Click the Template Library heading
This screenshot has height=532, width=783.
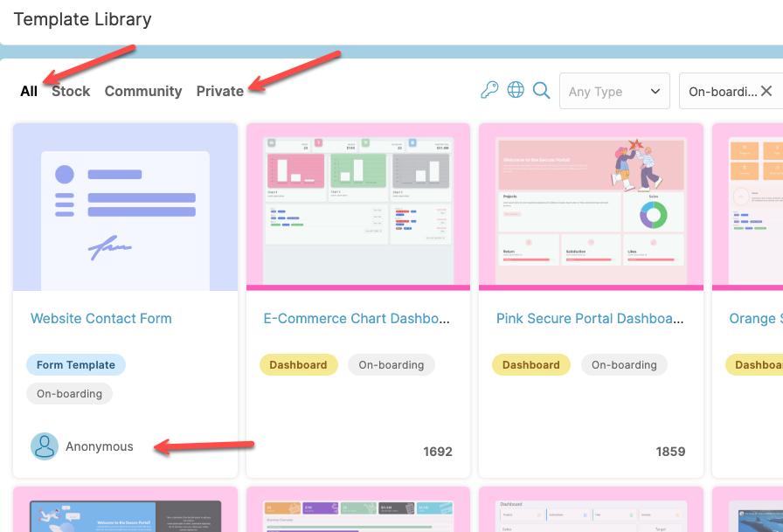click(82, 19)
